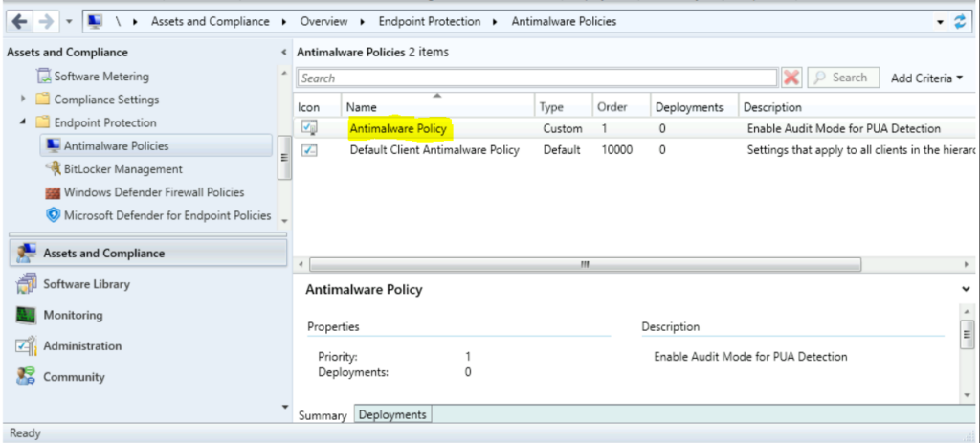This screenshot has height=443, width=980.
Task: Switch to the Summary tab
Action: 323,415
